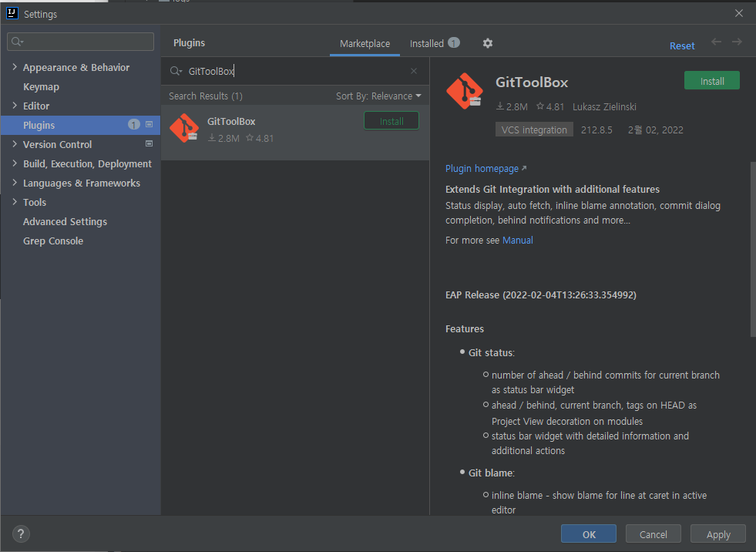
Task: Select Keymap in settings tree
Action: (x=41, y=87)
